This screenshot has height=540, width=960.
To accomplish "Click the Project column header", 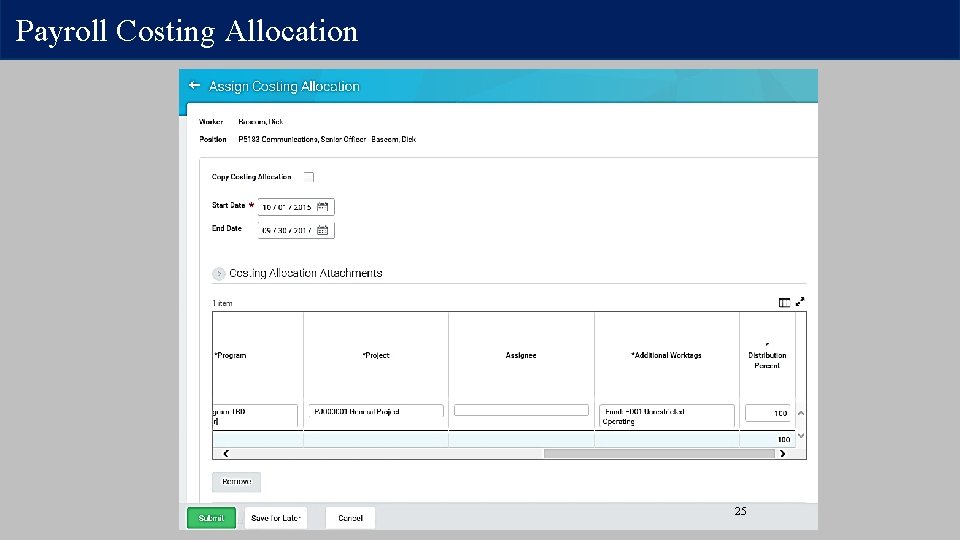I will (376, 355).
